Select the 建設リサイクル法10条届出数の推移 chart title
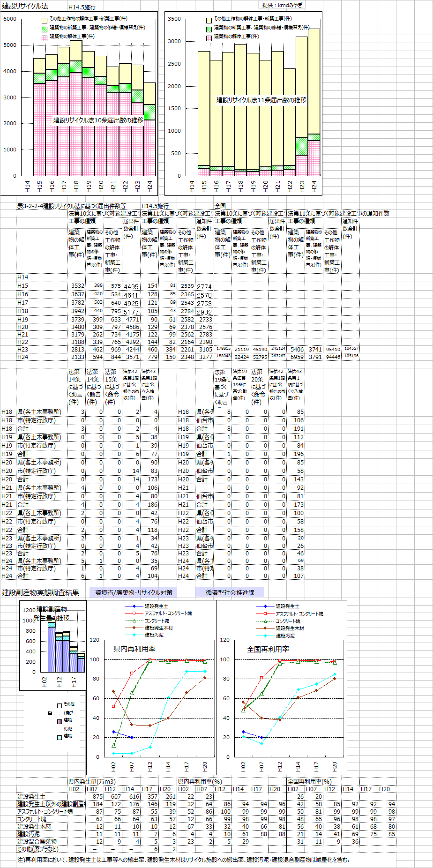The height and width of the screenshot is (868, 433). click(98, 120)
